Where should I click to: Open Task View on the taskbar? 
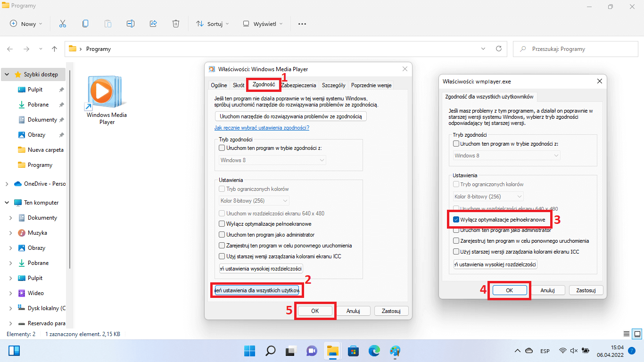[x=291, y=351]
